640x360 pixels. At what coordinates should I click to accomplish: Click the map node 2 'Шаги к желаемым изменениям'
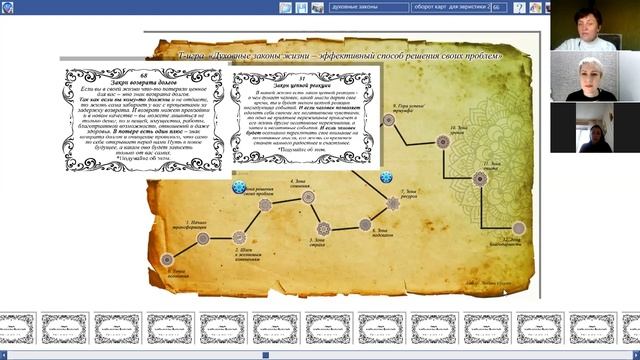tap(239, 238)
